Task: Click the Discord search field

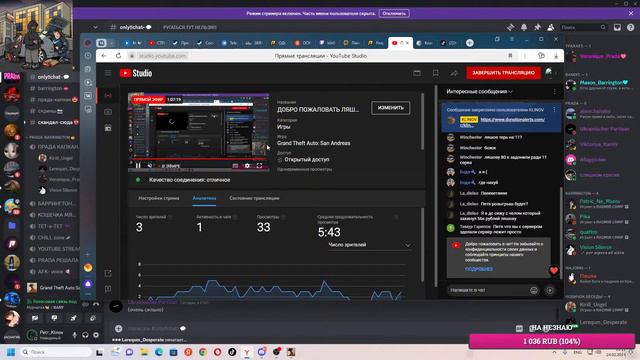Action: click(584, 27)
